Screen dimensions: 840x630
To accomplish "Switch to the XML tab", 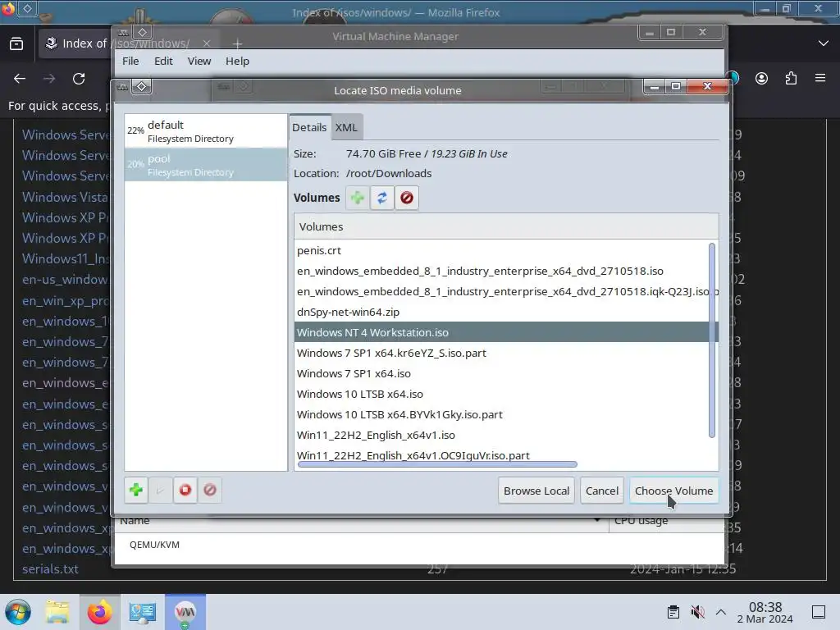I will (x=346, y=127).
